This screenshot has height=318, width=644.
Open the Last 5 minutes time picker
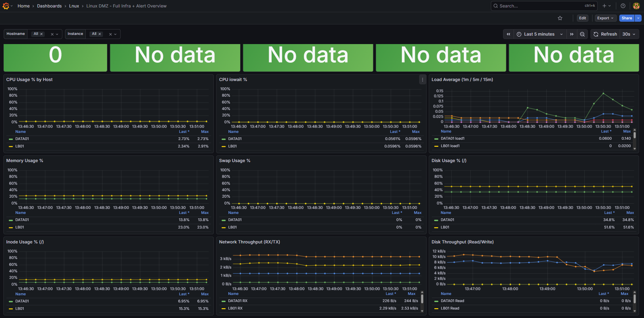[x=539, y=34]
